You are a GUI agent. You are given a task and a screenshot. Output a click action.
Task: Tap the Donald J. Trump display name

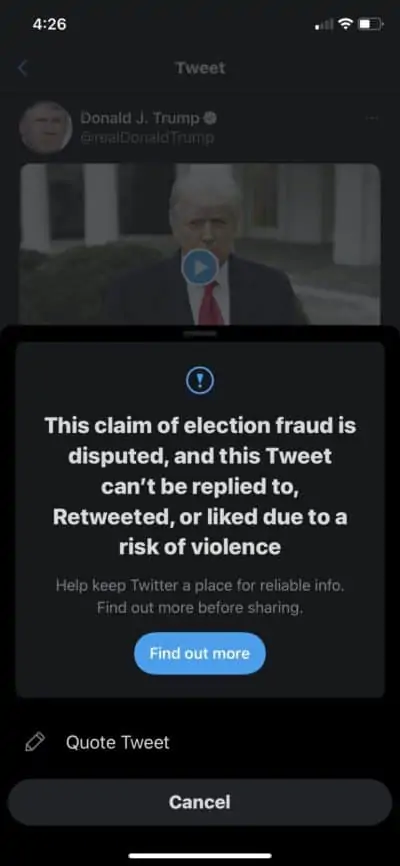(x=140, y=118)
